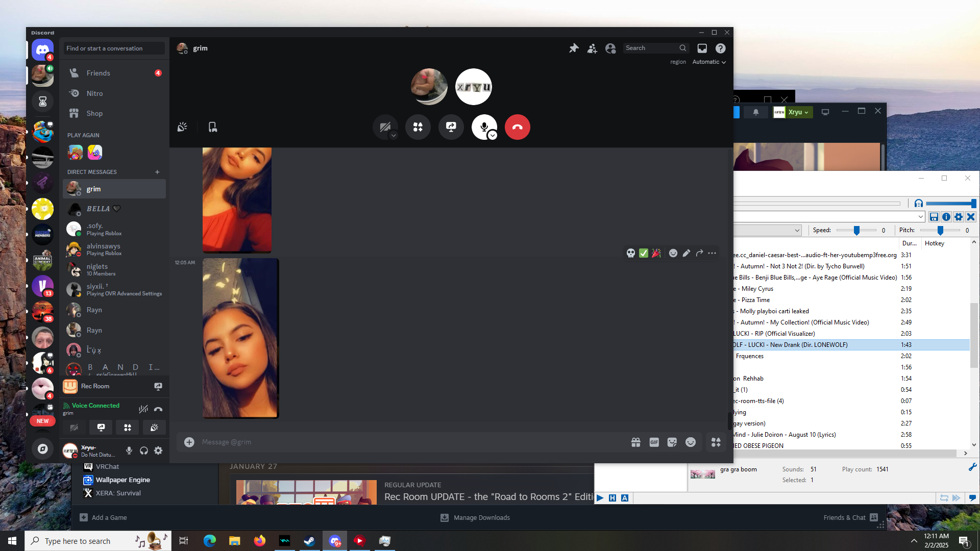This screenshot has height=551, width=980.
Task: Open user settings gear icon
Action: 158,450
